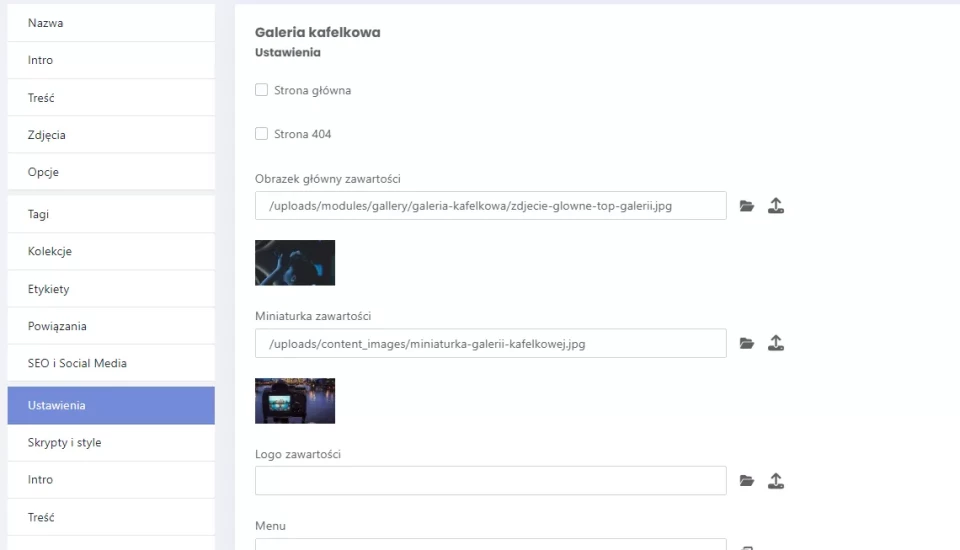Click the Miniaturka zawartości camera thumbnail
Viewport: 960px width, 550px height.
[x=295, y=401]
